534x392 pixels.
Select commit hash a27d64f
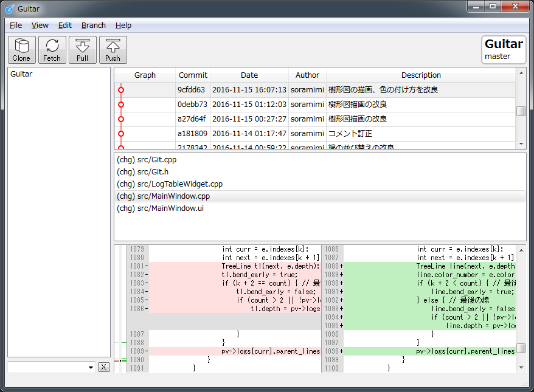(x=192, y=119)
